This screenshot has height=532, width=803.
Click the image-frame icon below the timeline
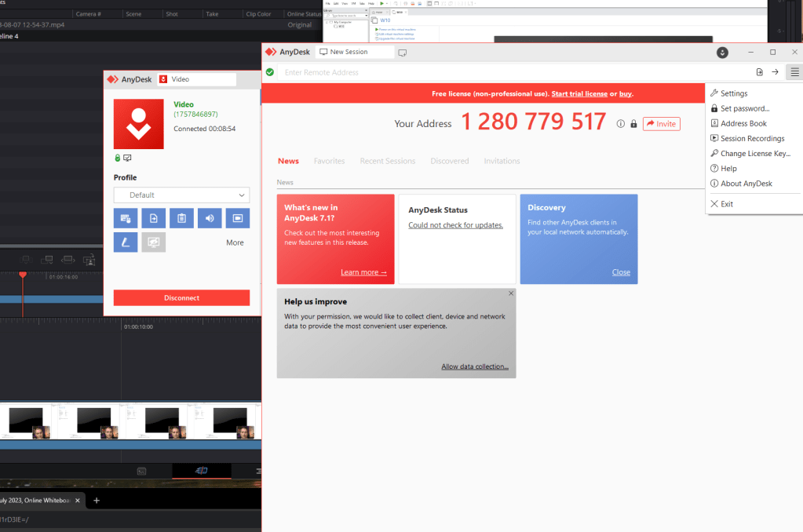click(142, 471)
